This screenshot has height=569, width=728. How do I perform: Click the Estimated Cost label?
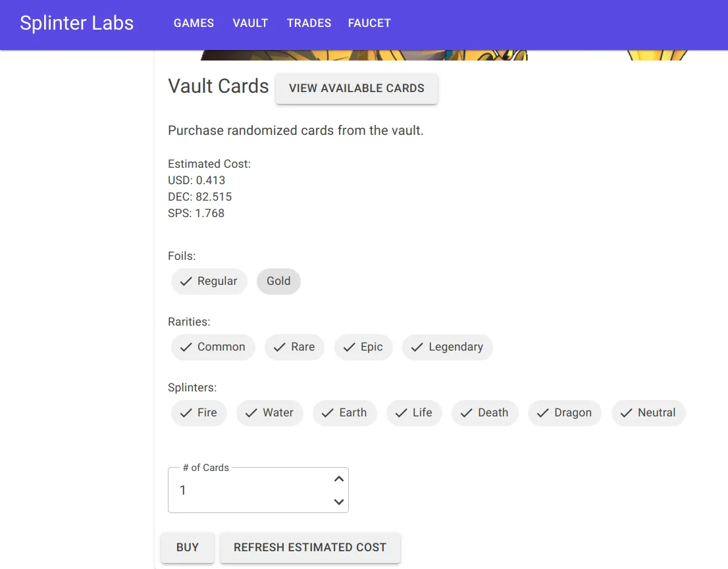click(x=209, y=164)
